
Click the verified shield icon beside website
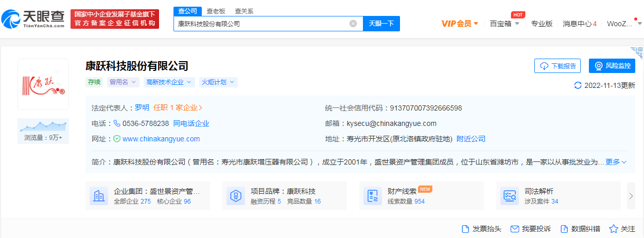point(117,139)
